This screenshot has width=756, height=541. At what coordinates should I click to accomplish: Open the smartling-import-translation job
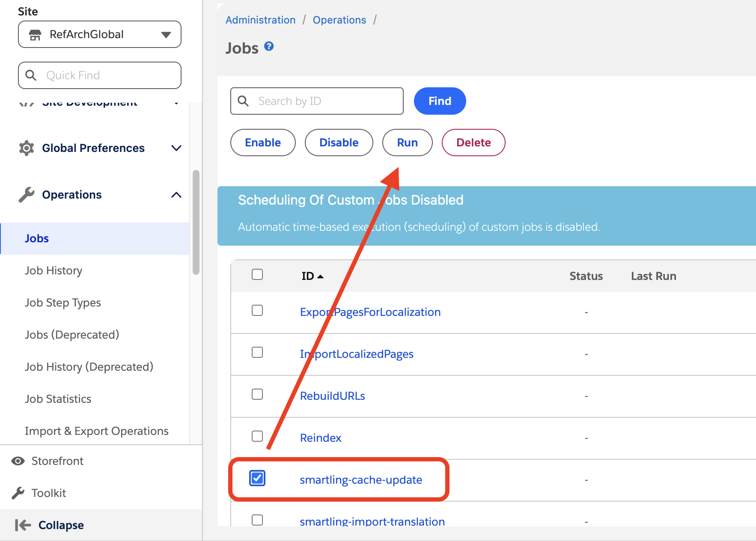tap(372, 521)
